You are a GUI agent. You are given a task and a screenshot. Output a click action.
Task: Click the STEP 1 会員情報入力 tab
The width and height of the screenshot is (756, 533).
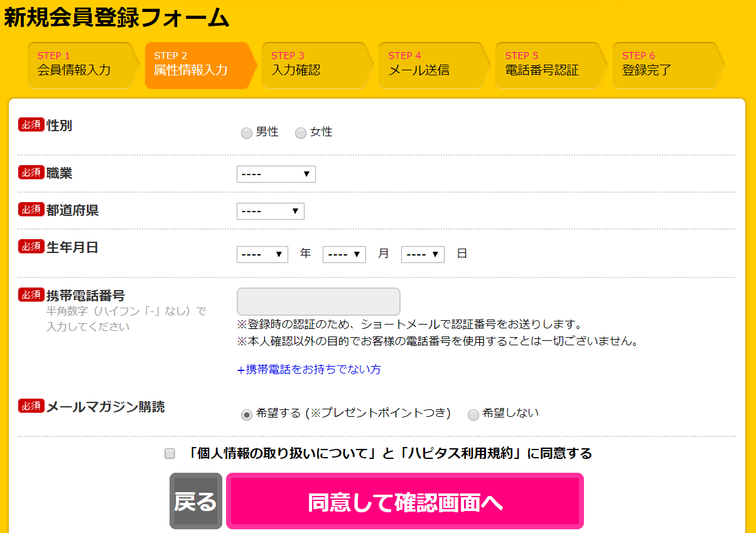tap(84, 66)
